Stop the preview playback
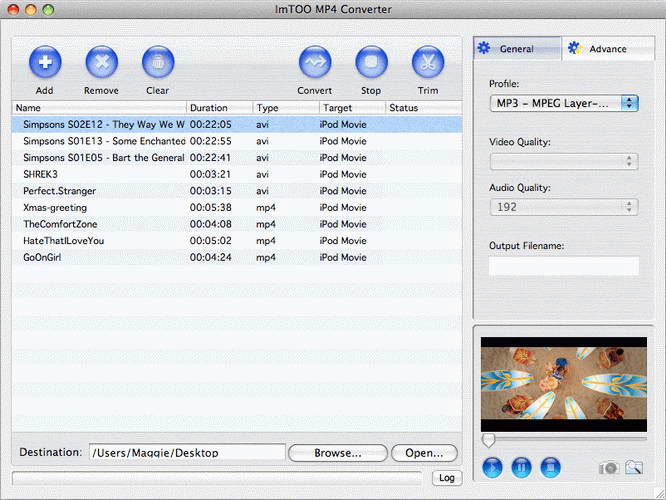666x500 pixels. pos(549,467)
